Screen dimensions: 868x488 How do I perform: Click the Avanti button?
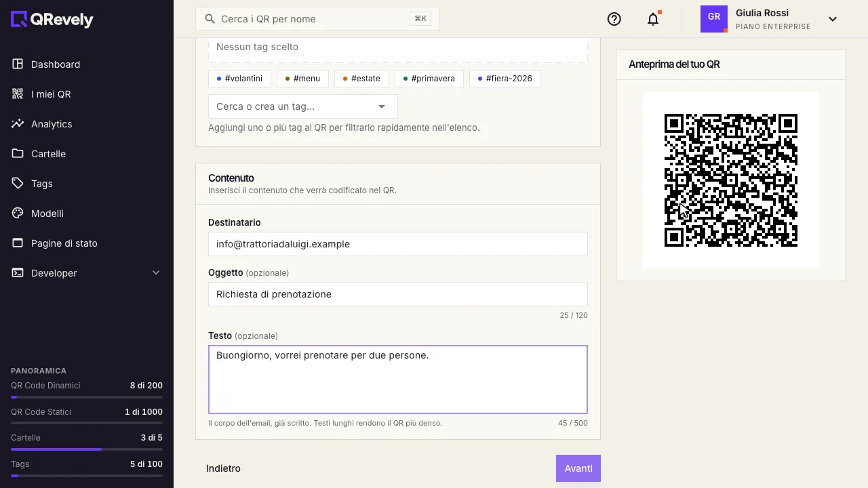point(578,468)
